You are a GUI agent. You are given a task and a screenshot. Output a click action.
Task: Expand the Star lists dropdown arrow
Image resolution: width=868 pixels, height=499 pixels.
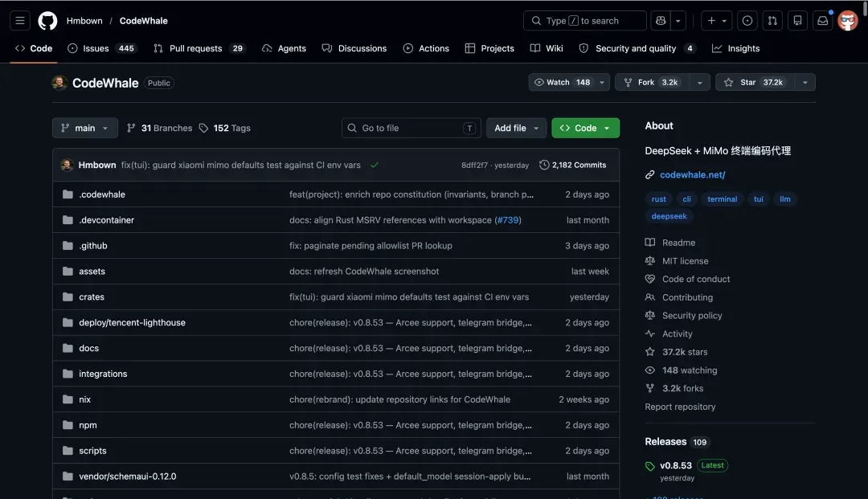(x=805, y=82)
